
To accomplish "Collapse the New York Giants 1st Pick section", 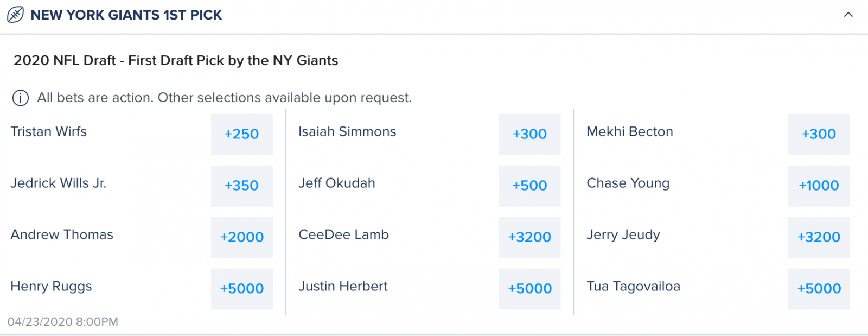I will [x=848, y=15].
